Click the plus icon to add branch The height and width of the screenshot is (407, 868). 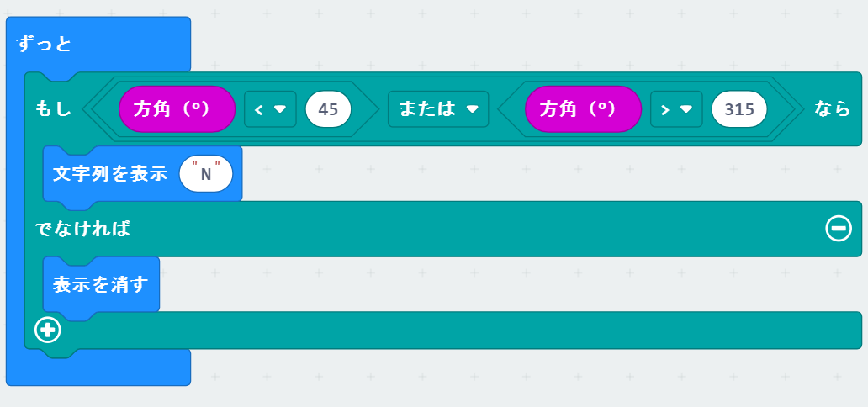click(47, 330)
